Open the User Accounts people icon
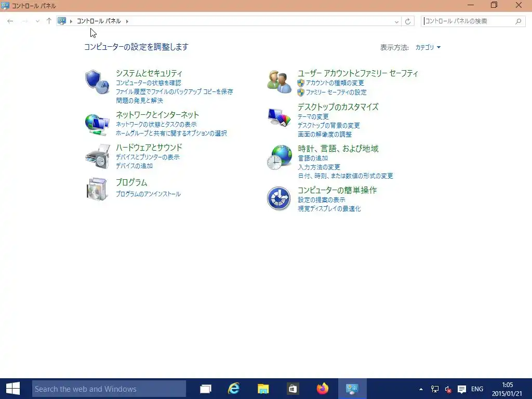 [279, 82]
